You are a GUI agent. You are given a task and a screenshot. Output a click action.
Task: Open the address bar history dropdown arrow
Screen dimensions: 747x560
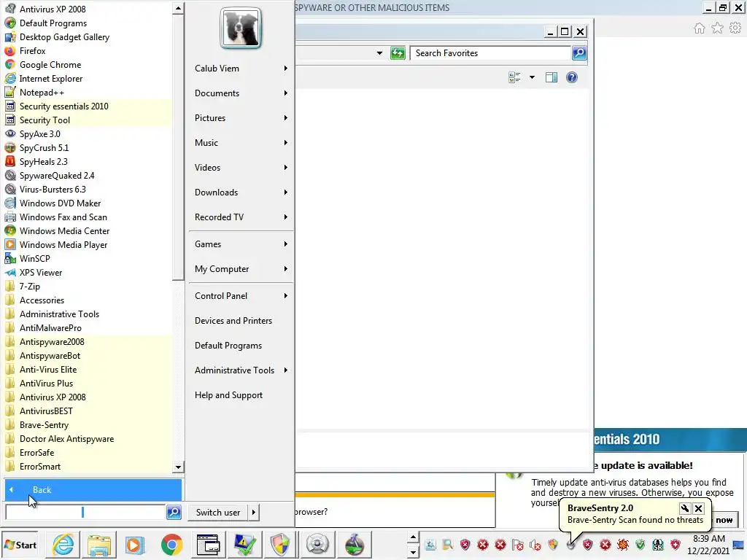click(379, 52)
